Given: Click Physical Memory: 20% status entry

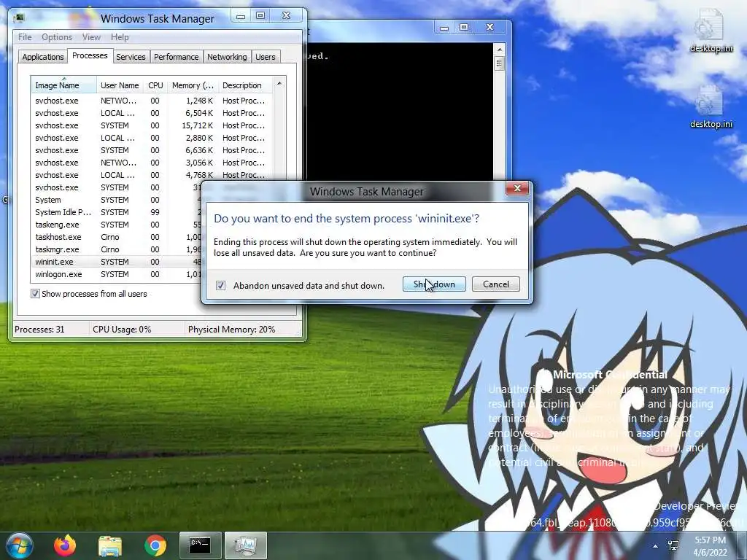Looking at the screenshot, I should [x=231, y=330].
